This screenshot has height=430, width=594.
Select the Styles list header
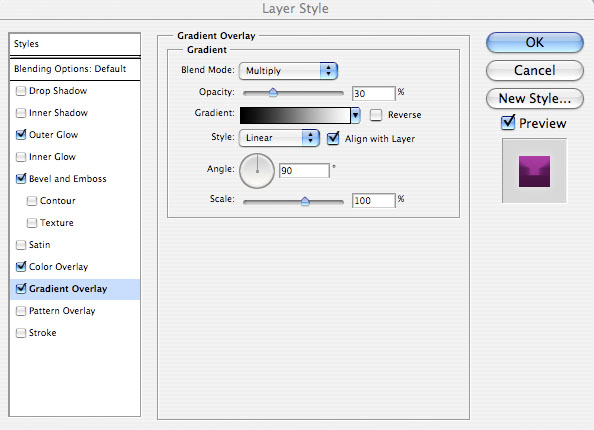tap(75, 44)
